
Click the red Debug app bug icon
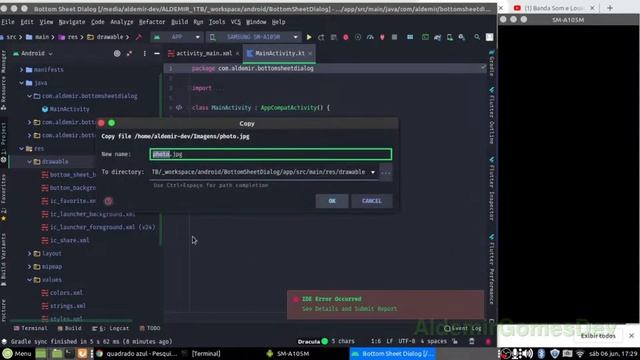click(x=346, y=37)
